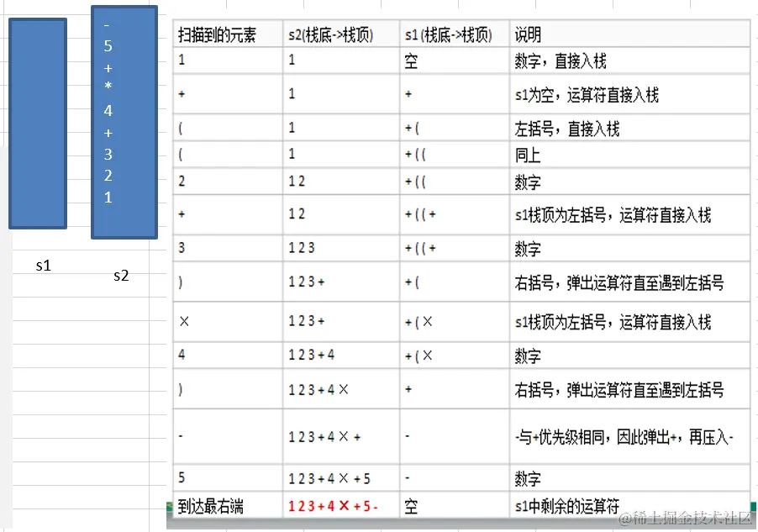The image size is (758, 532).
Task: Click the cell "同上"
Action: pos(629,155)
